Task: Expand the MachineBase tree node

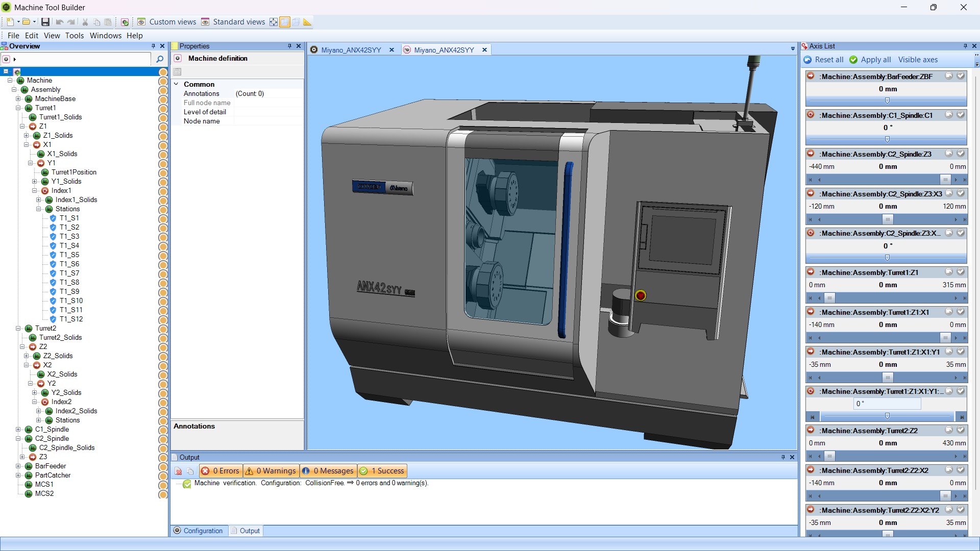Action: (18, 99)
